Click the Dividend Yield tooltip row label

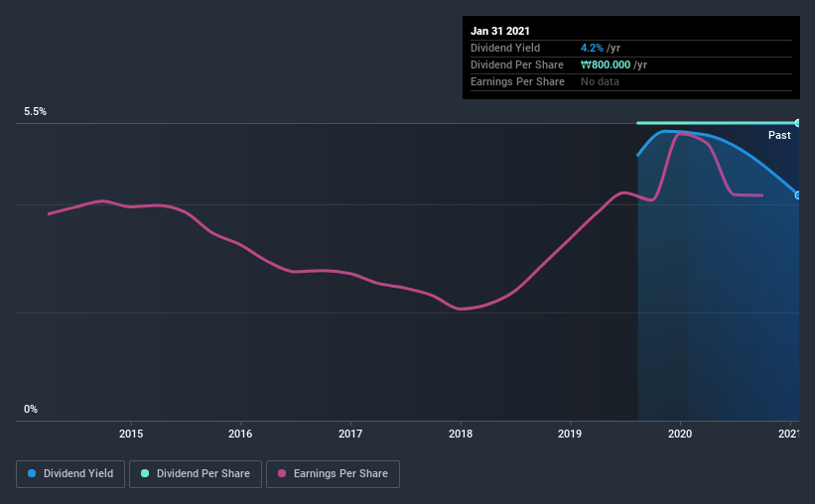click(505, 48)
